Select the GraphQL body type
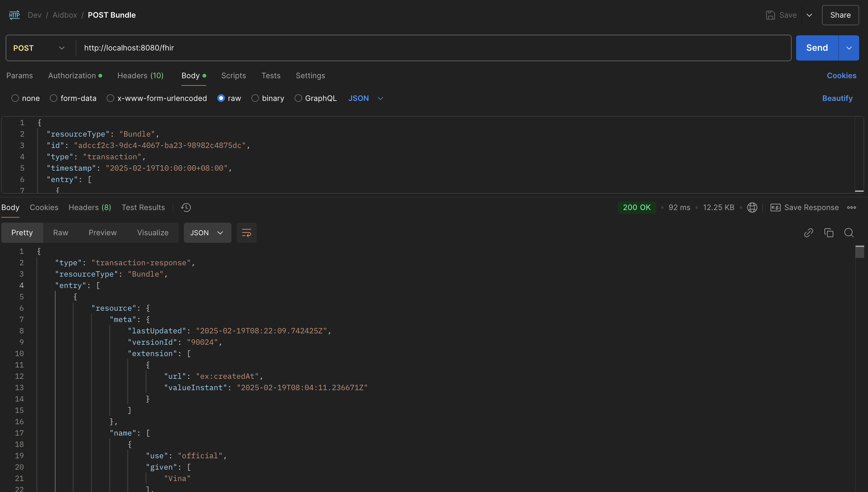 tap(298, 98)
